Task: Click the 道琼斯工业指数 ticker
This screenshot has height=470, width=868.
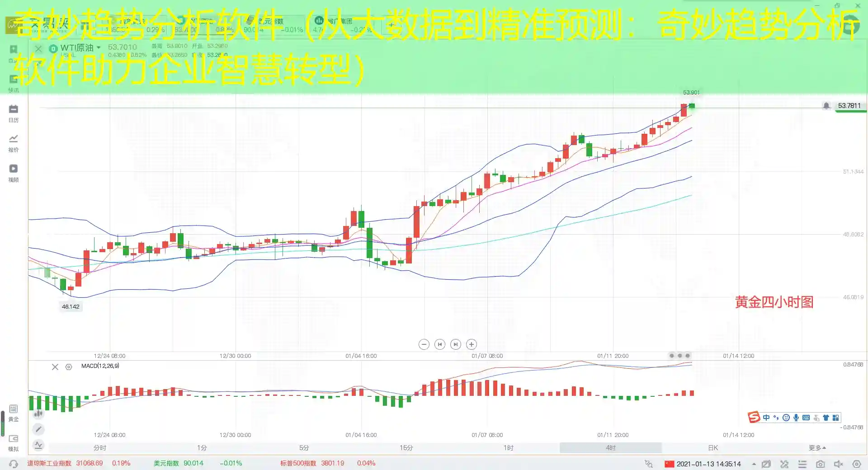Action: click(x=49, y=463)
